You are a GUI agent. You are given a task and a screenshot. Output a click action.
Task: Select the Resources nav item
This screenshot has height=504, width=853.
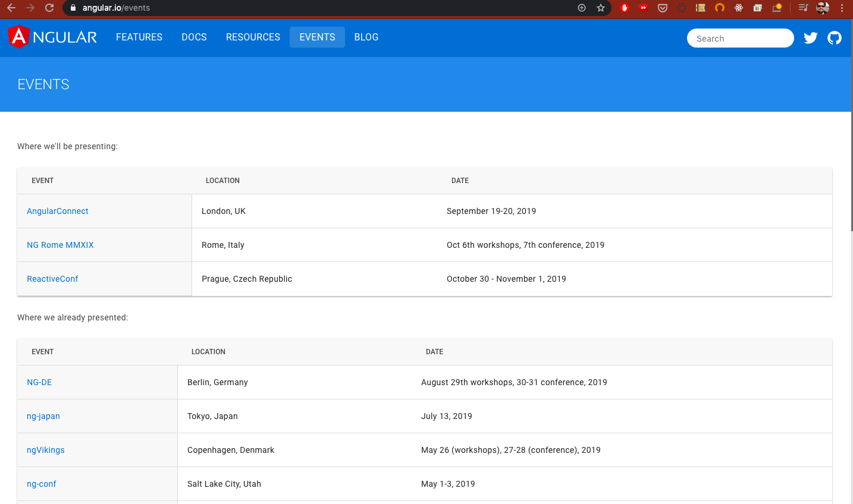coord(253,37)
